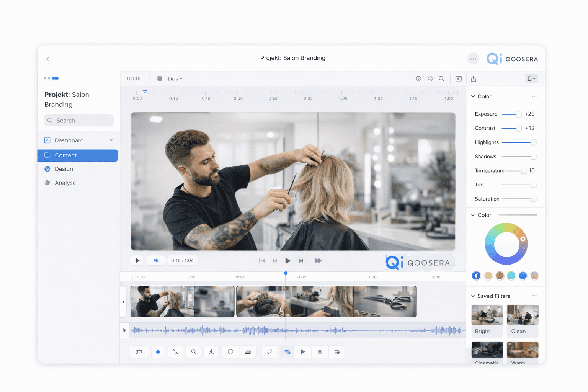Apply the Clean filter thumbnail
The image size is (588, 392).
pyautogui.click(x=523, y=315)
